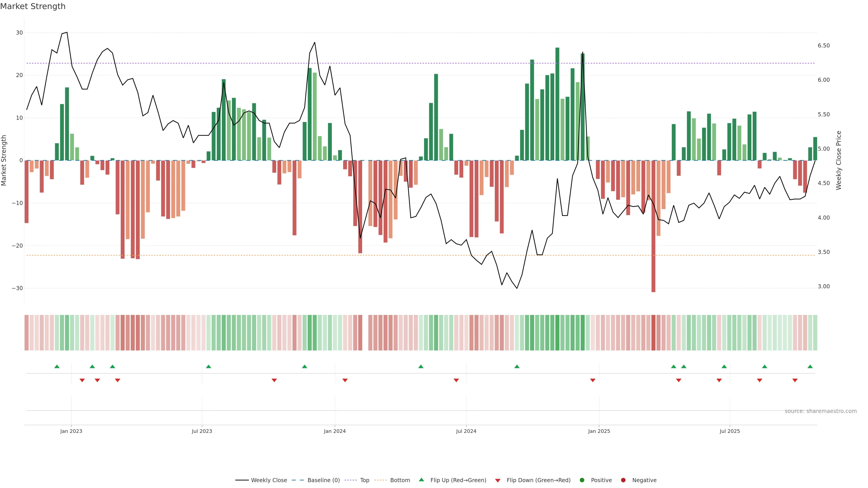Click the last red flip-down triangle marker
Image resolution: width=868 pixels, height=488 pixels.
point(795,380)
